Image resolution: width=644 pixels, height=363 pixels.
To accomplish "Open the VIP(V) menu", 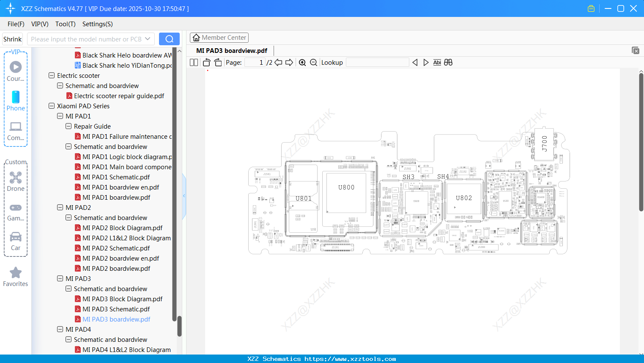I will (x=40, y=24).
